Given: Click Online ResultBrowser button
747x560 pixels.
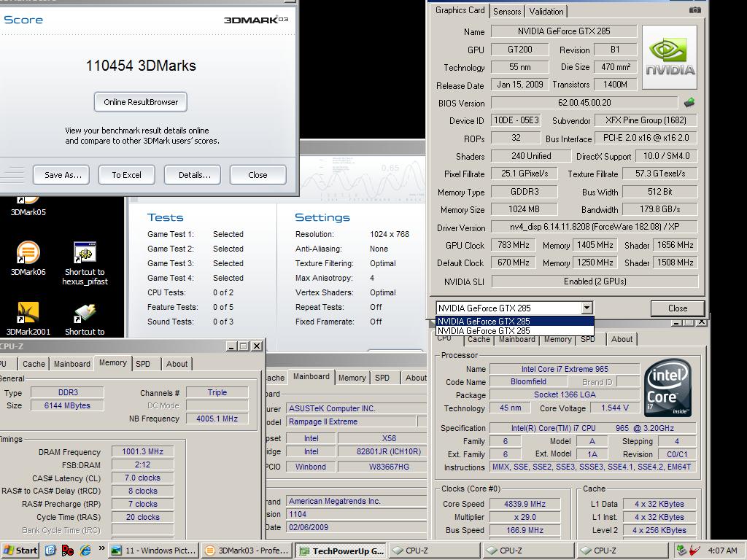Looking at the screenshot, I should [x=141, y=102].
